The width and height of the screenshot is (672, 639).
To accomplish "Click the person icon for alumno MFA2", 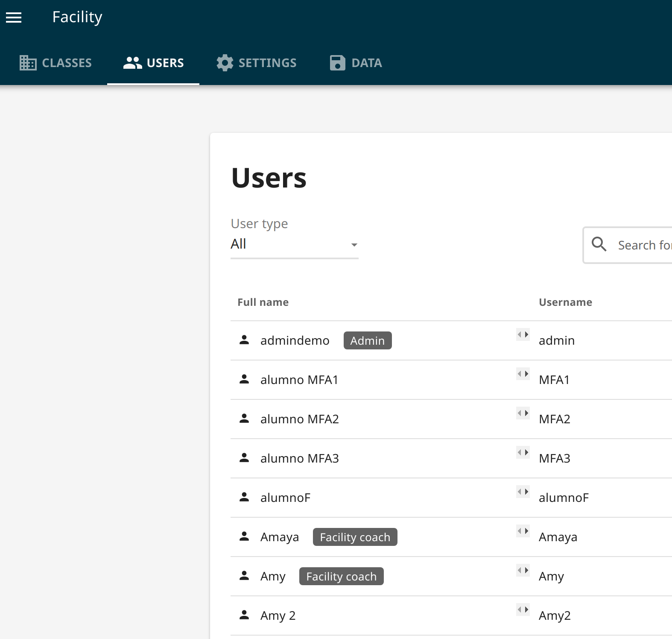I will click(244, 419).
